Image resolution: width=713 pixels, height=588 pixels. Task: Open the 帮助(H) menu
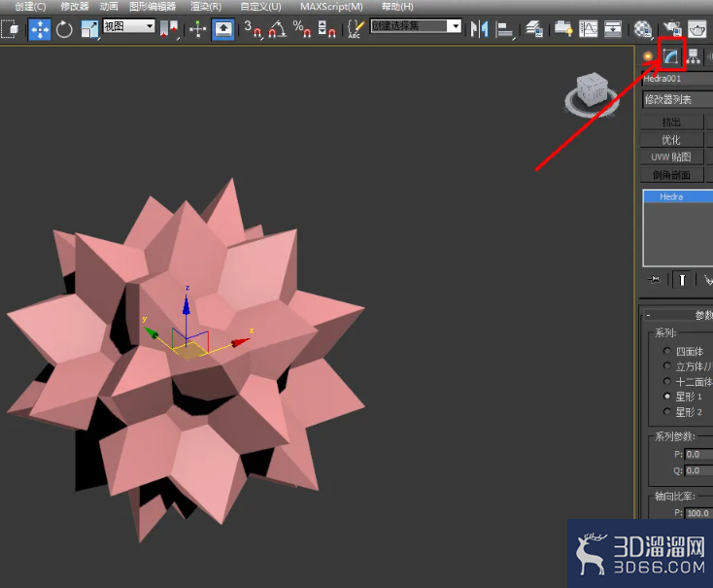pos(397,7)
